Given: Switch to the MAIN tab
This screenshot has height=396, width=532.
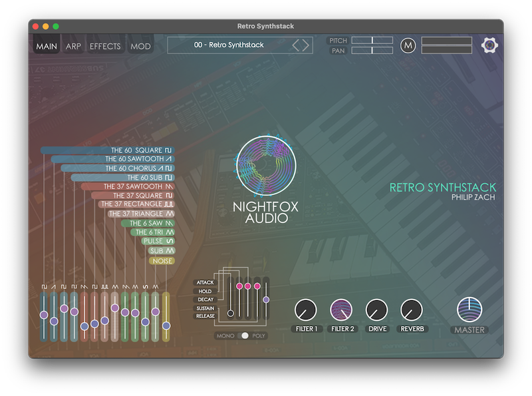Looking at the screenshot, I should [x=47, y=46].
